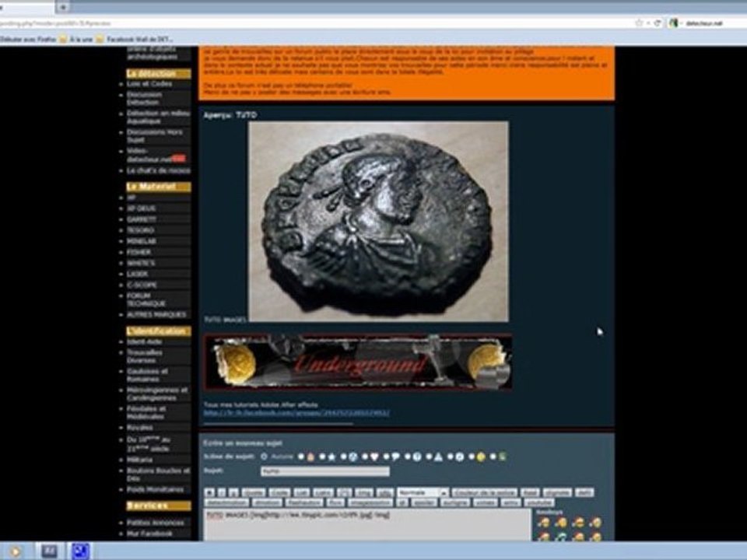Click inside the message body text area
This screenshot has height=560, width=747.
pyautogui.click(x=367, y=525)
